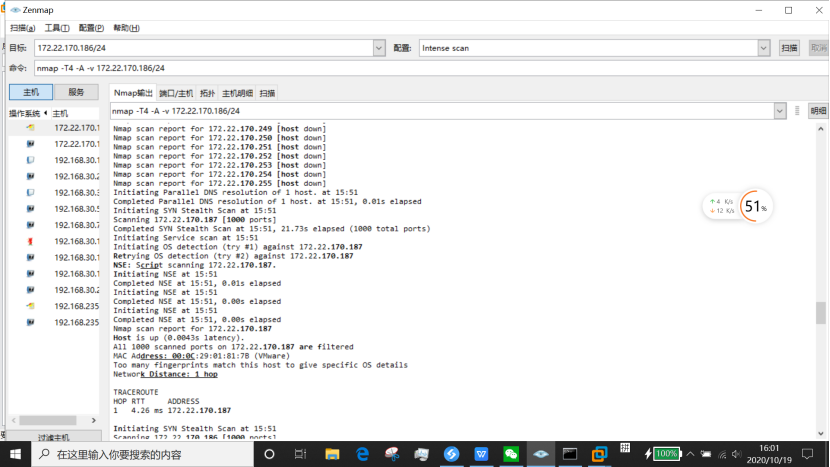This screenshot has height=467, width=830.
Task: Click the input method grid icon in tray
Action: 625,448
